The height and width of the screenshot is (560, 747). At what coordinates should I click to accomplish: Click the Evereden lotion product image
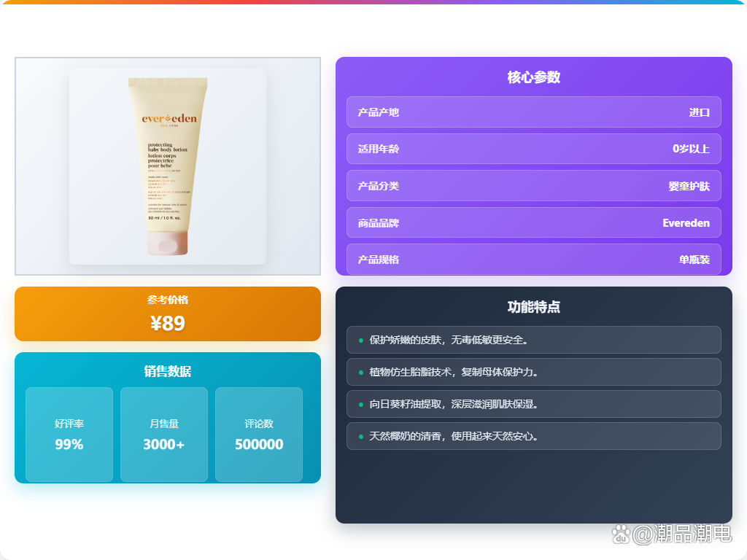pyautogui.click(x=168, y=166)
